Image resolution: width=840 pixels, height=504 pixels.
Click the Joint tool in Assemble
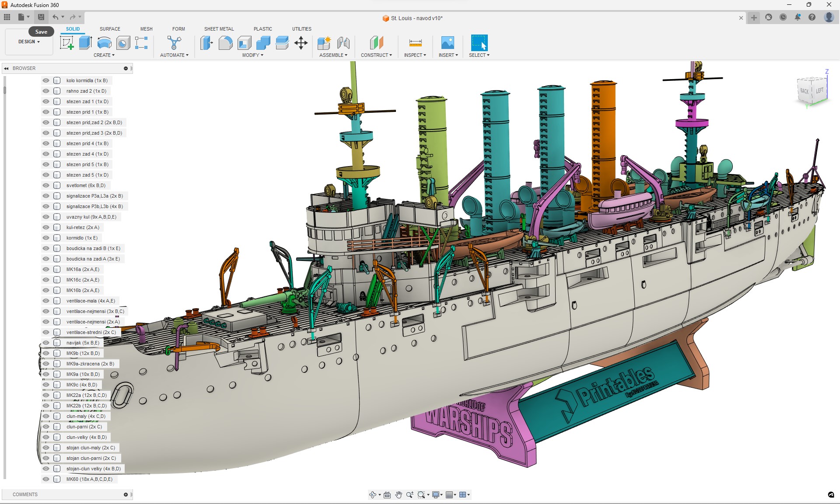tap(343, 43)
